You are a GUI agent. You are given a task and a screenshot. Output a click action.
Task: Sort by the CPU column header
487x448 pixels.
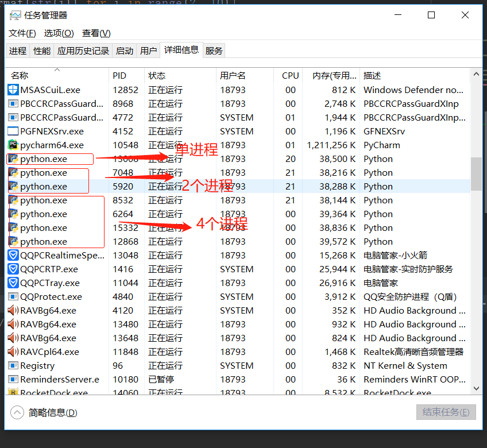click(x=288, y=75)
